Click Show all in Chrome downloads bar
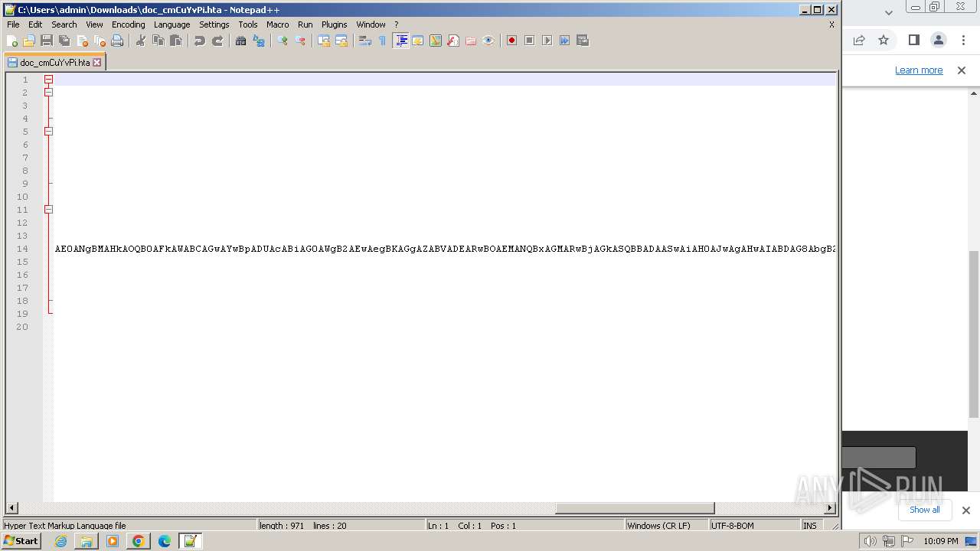Viewport: 980px width, 551px height. tap(924, 510)
